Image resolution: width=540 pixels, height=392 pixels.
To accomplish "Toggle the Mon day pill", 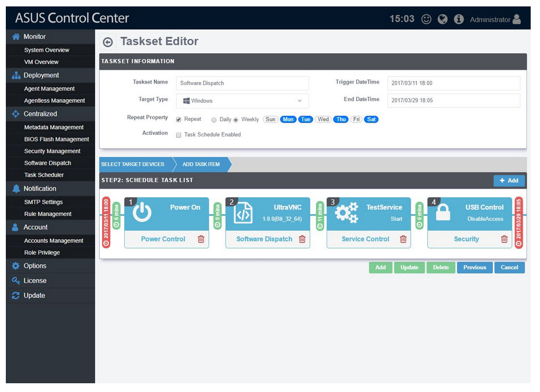I will pyautogui.click(x=288, y=120).
